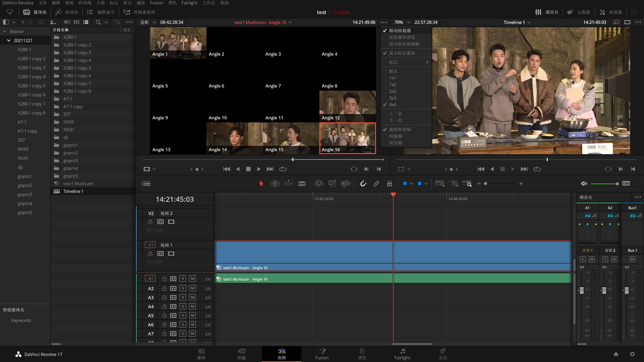The height and width of the screenshot is (362, 644).
Task: Play the source viewer multicam clip
Action: pyautogui.click(x=259, y=169)
